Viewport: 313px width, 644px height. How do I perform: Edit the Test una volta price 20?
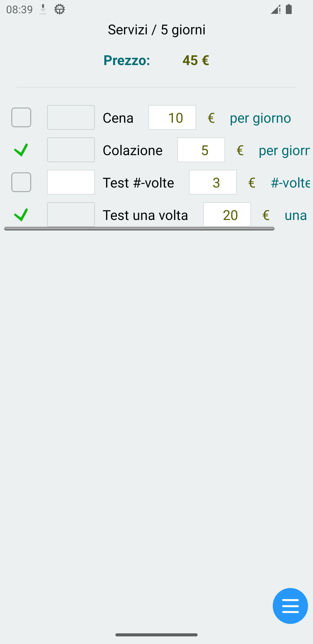227,215
